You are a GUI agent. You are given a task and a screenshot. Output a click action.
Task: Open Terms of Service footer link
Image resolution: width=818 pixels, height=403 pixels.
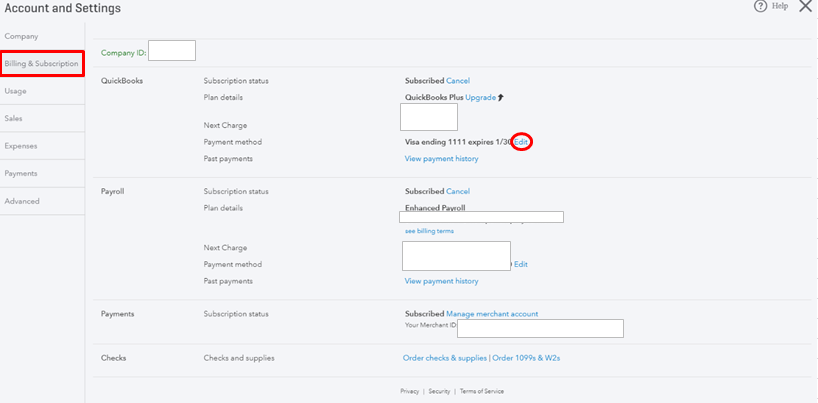click(482, 391)
